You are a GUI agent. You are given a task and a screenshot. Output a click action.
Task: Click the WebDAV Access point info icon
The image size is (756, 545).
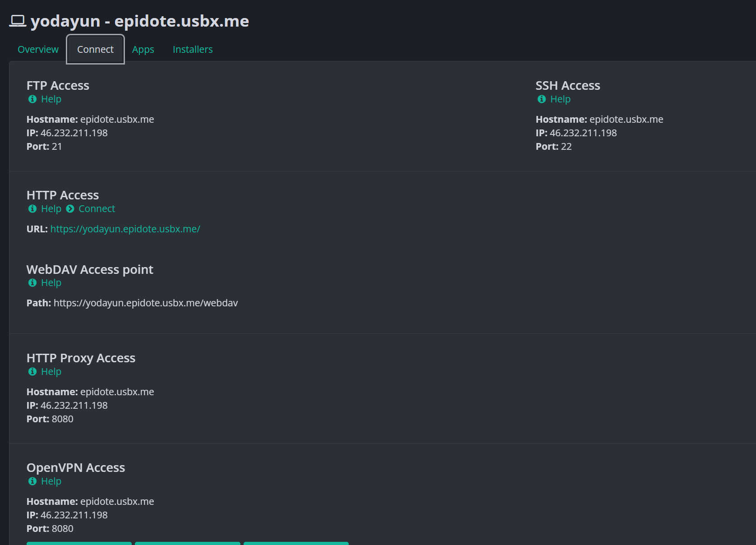pyautogui.click(x=32, y=282)
